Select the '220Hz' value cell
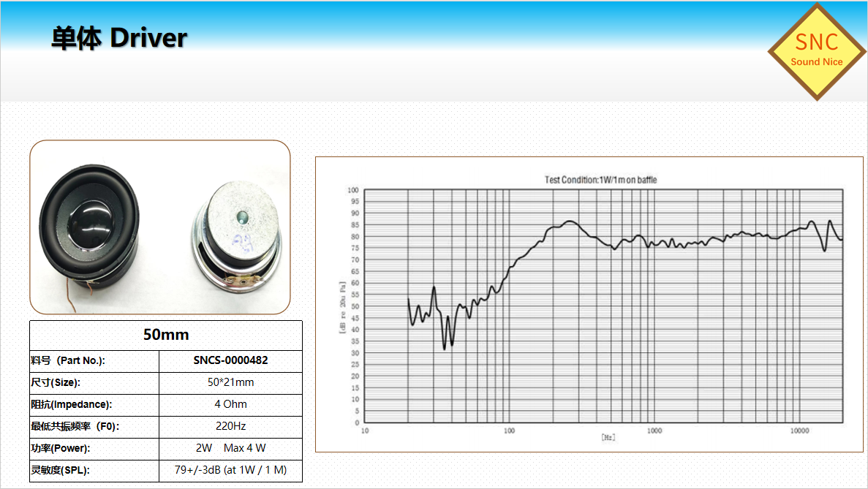Screen dimensions: 868x489 click(230, 426)
